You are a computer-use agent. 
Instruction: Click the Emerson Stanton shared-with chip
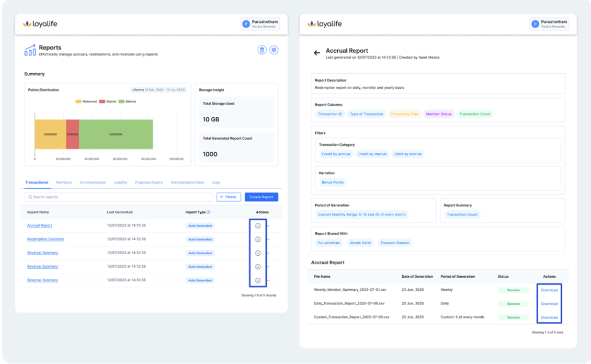(395, 243)
